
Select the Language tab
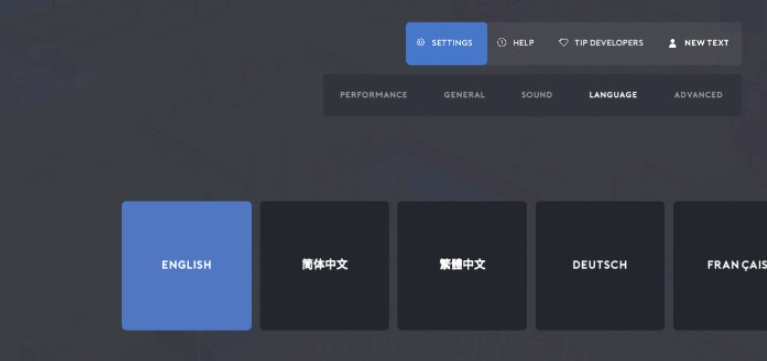pyautogui.click(x=613, y=95)
